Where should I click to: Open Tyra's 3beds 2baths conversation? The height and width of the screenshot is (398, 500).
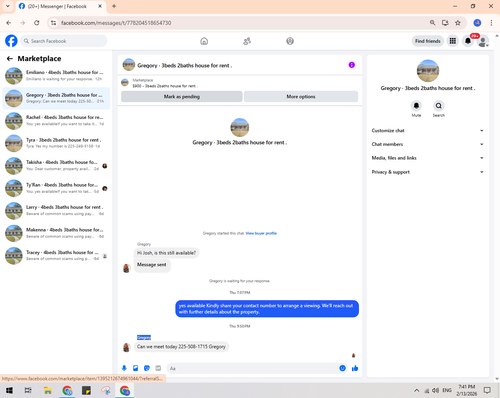[x=56, y=143]
